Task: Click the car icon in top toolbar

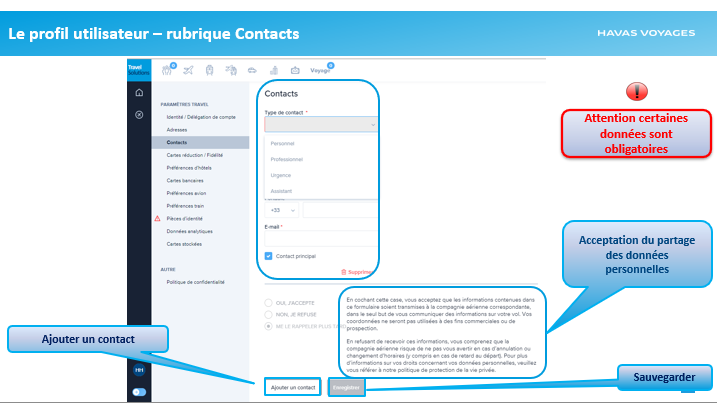Action: (x=252, y=70)
